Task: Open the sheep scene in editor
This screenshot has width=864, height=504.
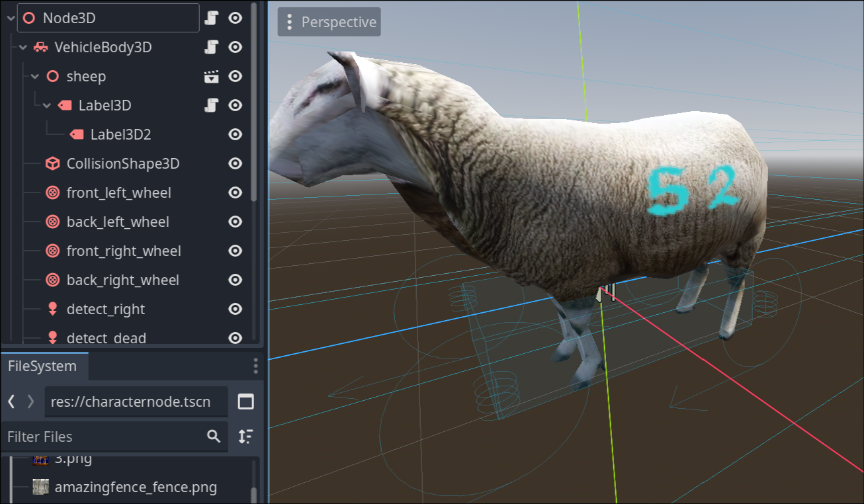Action: coord(211,76)
